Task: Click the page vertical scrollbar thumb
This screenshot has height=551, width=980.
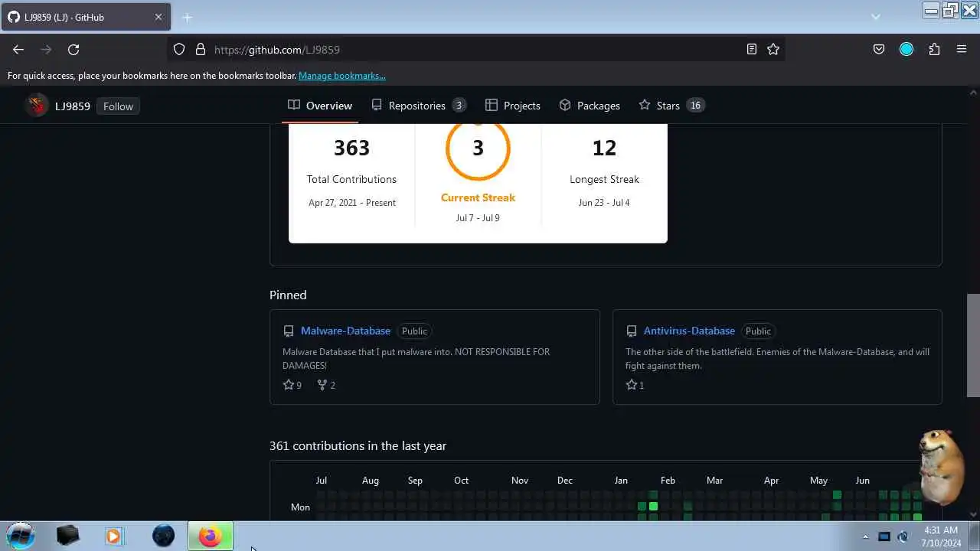Action: 973,345
